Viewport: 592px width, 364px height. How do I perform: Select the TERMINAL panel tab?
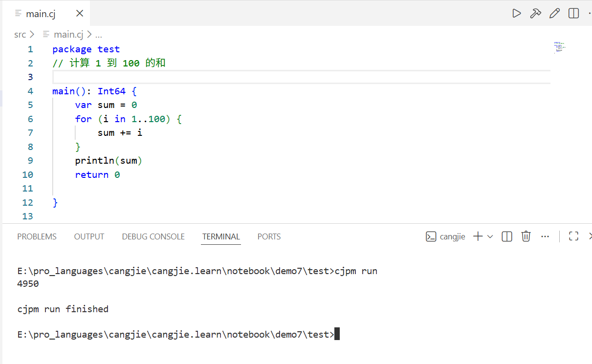click(221, 236)
